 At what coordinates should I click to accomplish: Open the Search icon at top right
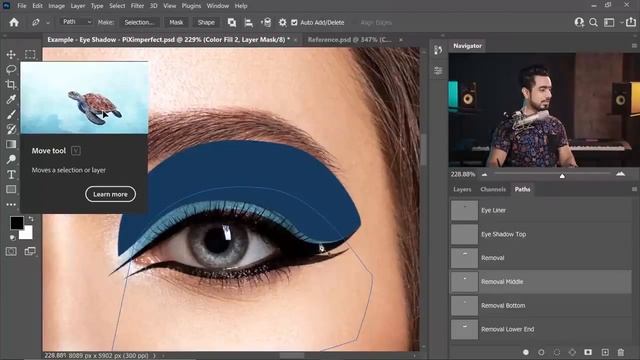point(593,22)
